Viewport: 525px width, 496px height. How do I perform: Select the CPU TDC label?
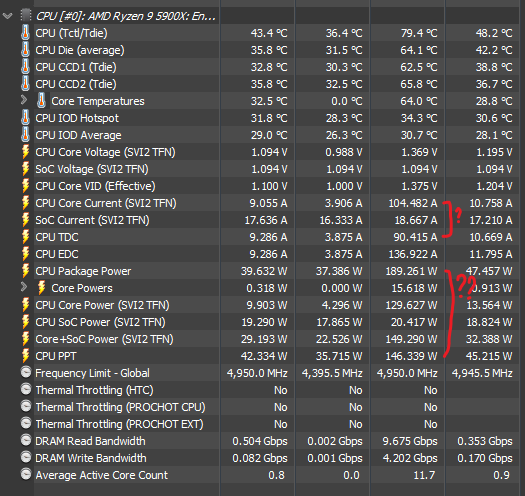point(57,237)
